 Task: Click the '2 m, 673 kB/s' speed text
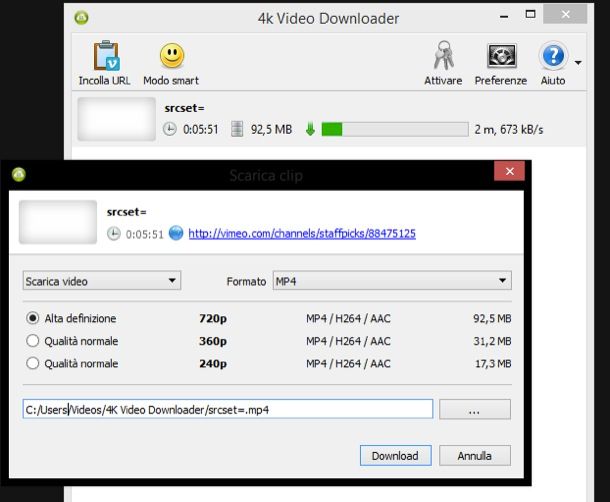pyautogui.click(x=508, y=129)
